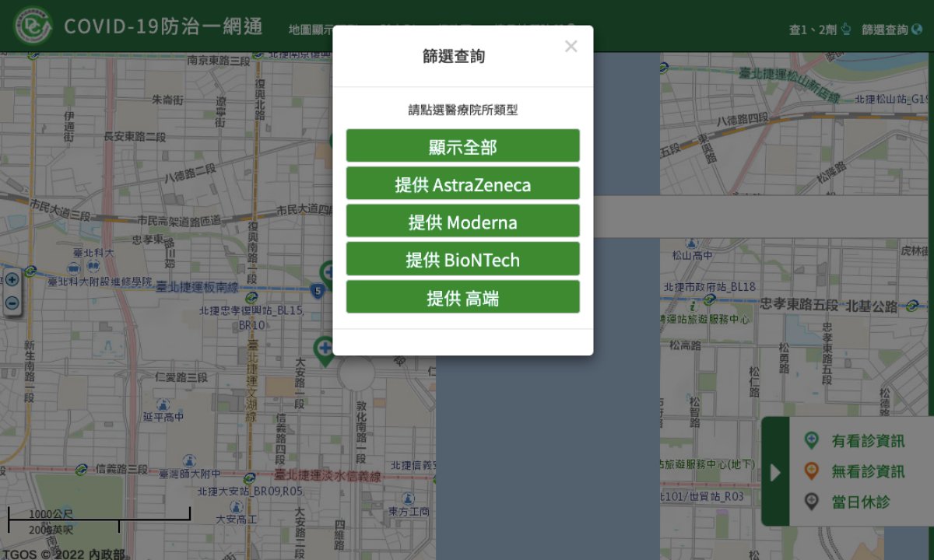Filter clinics by 提供 Moderna

(x=462, y=222)
